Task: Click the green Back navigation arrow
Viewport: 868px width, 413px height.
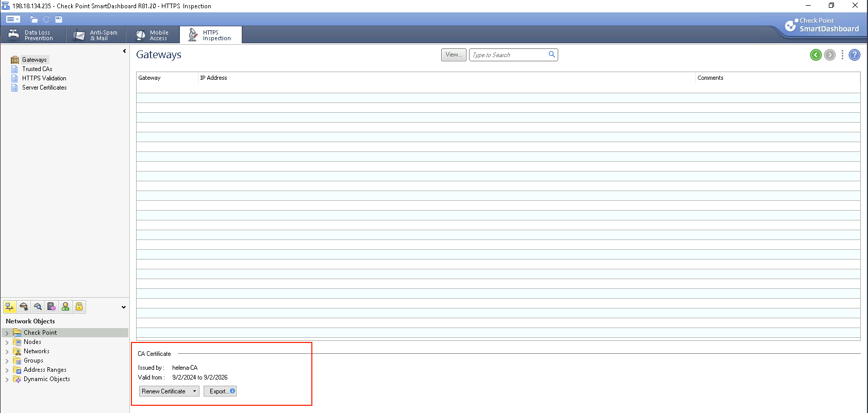Action: 815,55
